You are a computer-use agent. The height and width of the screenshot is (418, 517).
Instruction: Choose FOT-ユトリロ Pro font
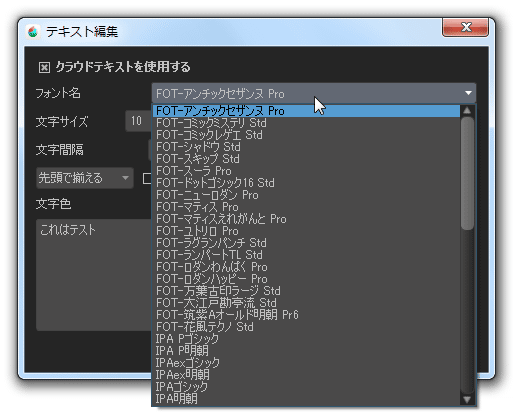point(306,231)
